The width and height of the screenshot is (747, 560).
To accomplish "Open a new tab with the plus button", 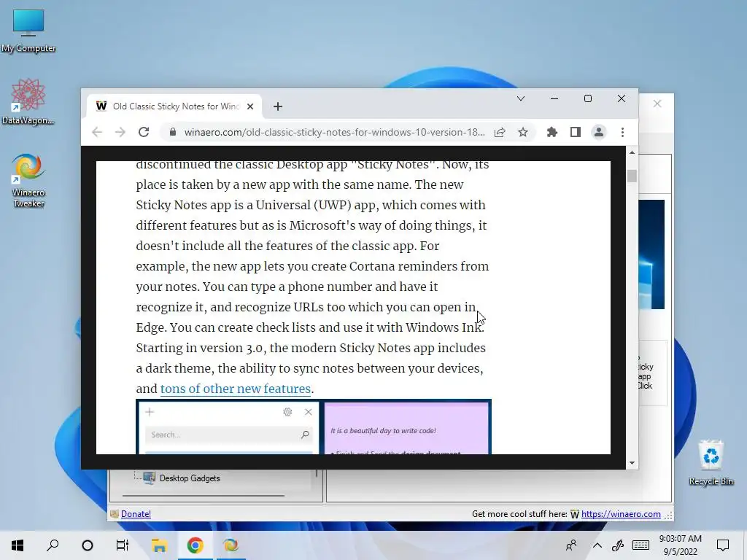I will pos(278,106).
